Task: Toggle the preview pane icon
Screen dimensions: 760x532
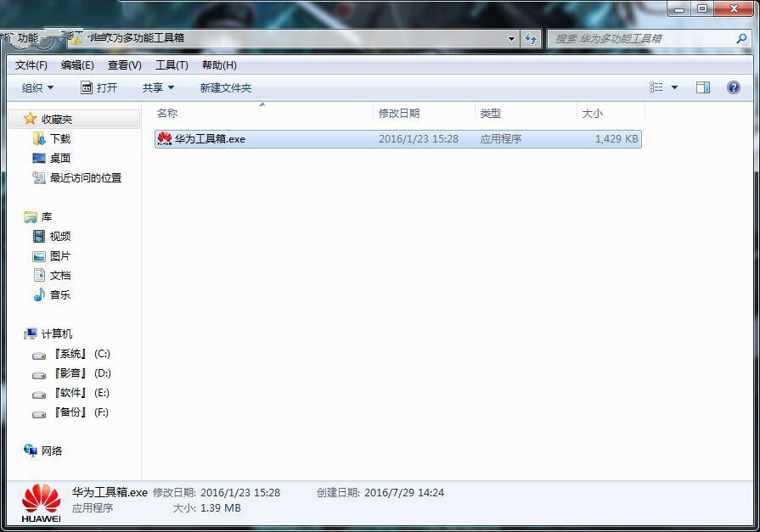Action: pos(703,87)
